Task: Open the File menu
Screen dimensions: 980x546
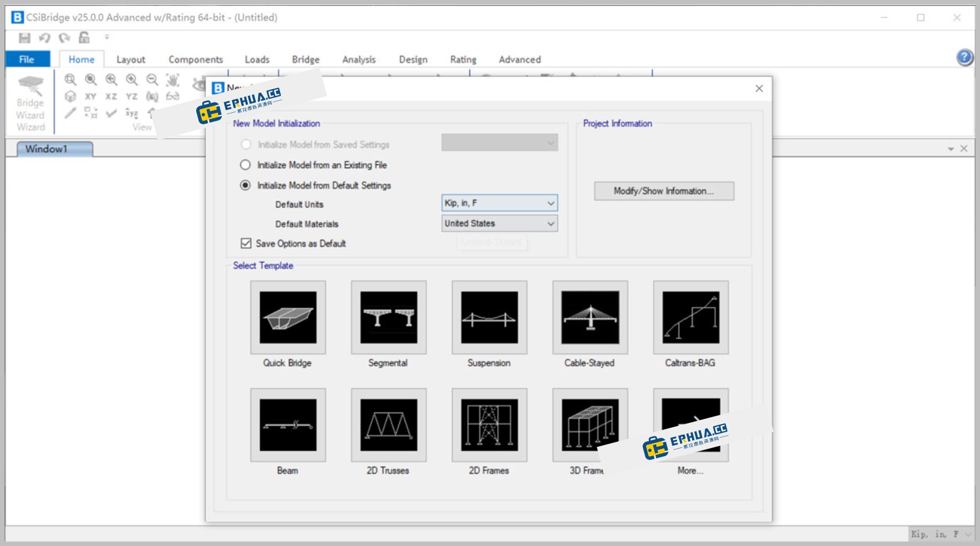Action: (27, 59)
